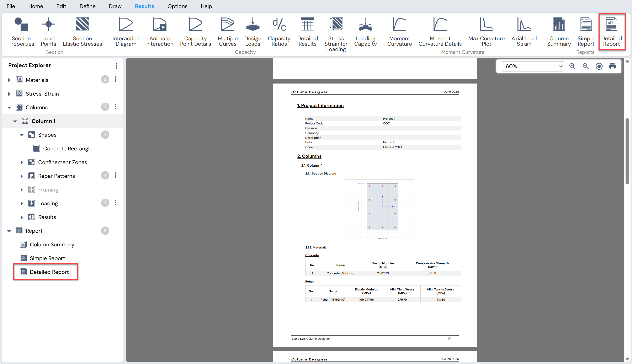Click the section diagram thumbnail in report
This screenshot has width=632, height=364.
pyautogui.click(x=379, y=210)
